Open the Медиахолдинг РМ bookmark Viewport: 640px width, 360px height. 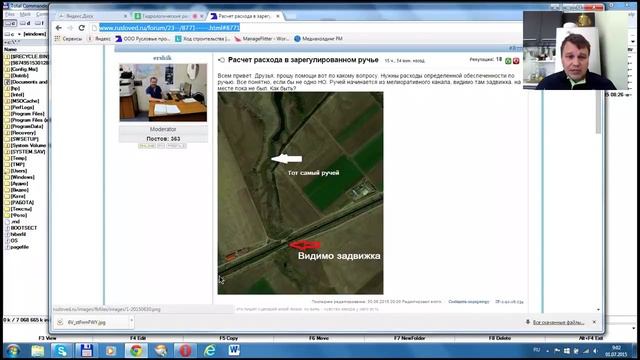(318, 39)
